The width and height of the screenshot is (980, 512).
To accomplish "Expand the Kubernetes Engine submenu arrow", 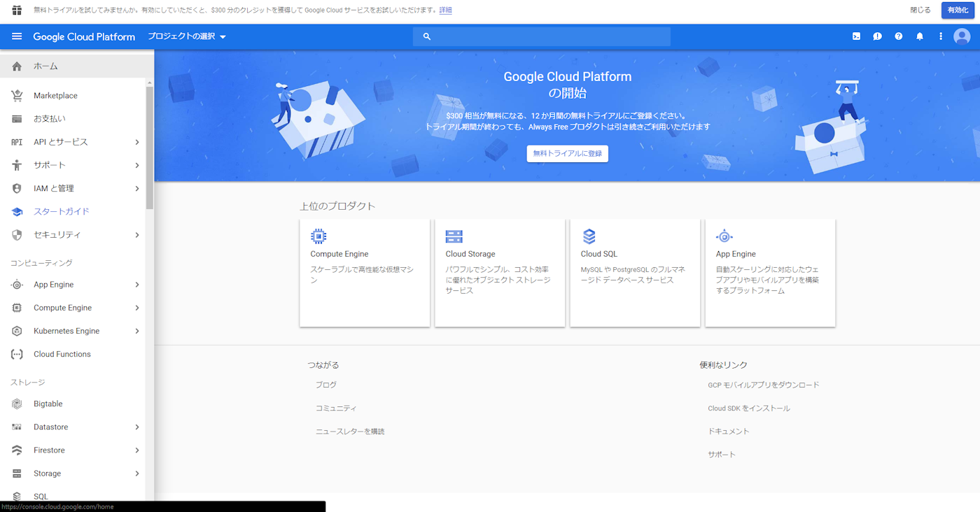I will [137, 331].
